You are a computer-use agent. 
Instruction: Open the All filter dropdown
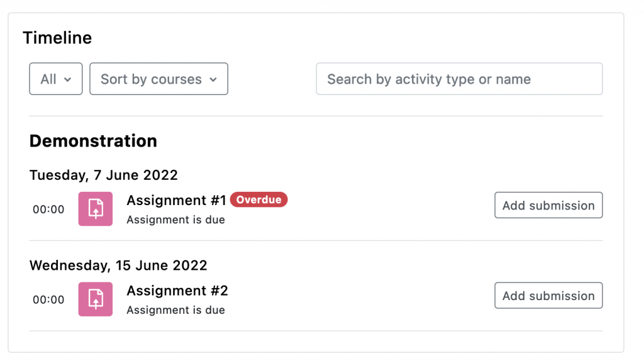tap(55, 79)
